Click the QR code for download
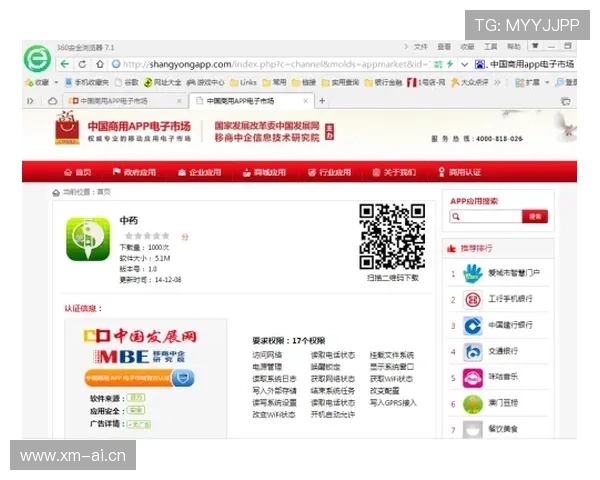Screen dimensions: 600x480 click(392, 237)
